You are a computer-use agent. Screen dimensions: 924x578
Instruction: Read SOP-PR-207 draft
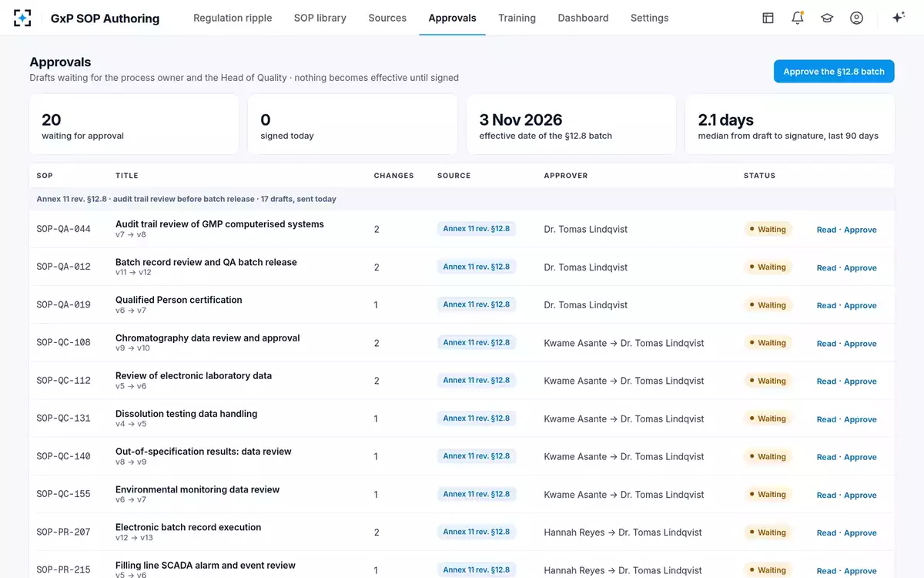(826, 533)
